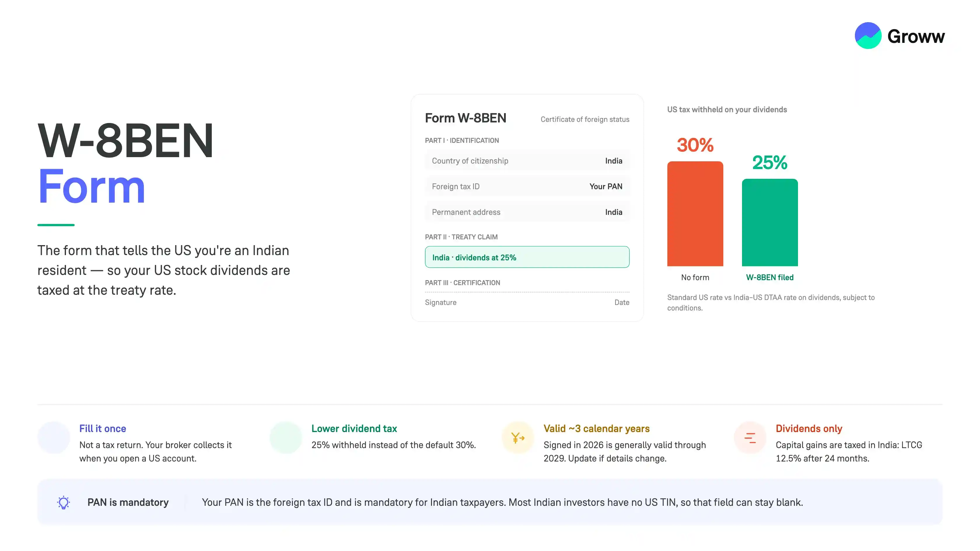This screenshot has width=980, height=551.
Task: Click the Dividends only heading
Action: 809,429
